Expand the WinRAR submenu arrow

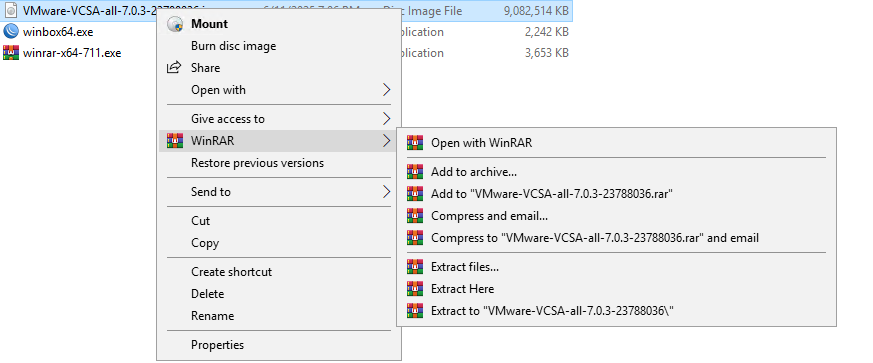point(386,141)
